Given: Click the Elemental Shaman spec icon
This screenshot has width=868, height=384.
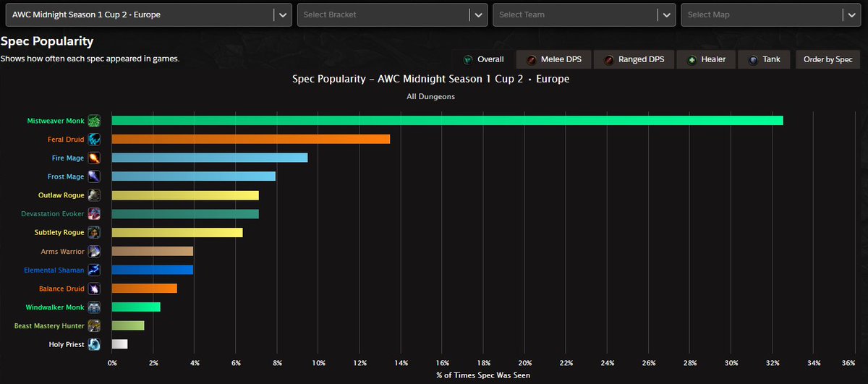Looking at the screenshot, I should coord(94,270).
